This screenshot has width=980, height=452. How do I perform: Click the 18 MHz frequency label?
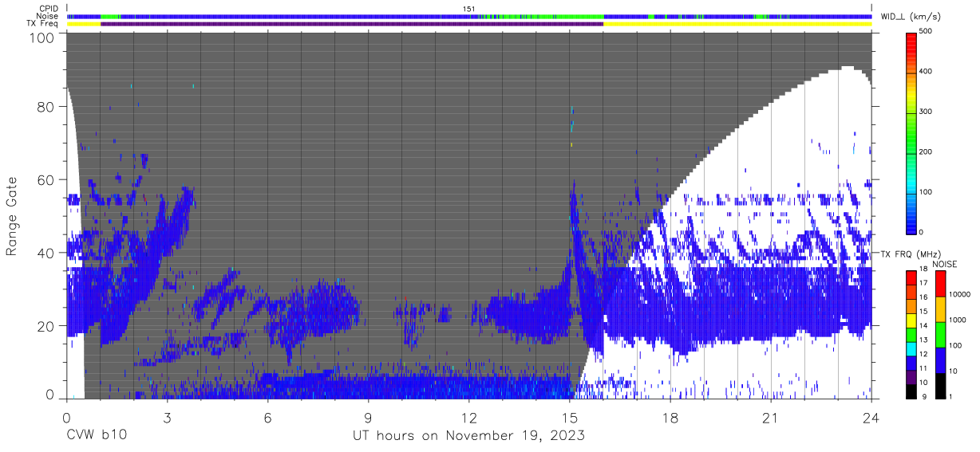click(x=923, y=270)
